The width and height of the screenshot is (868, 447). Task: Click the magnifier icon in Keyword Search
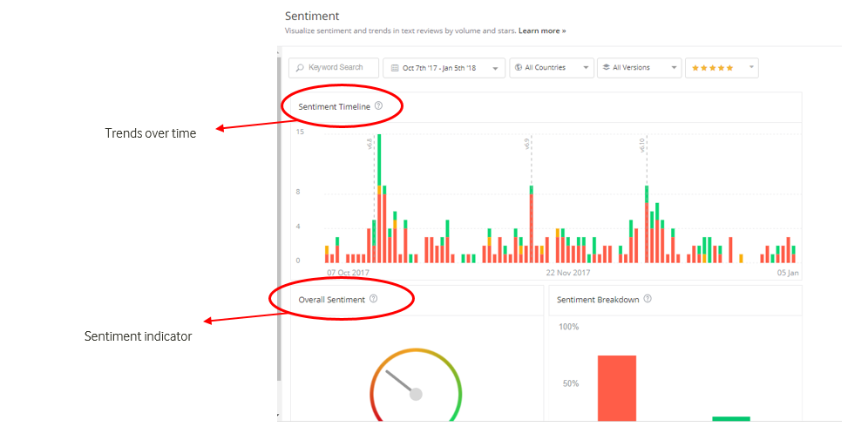pos(300,67)
